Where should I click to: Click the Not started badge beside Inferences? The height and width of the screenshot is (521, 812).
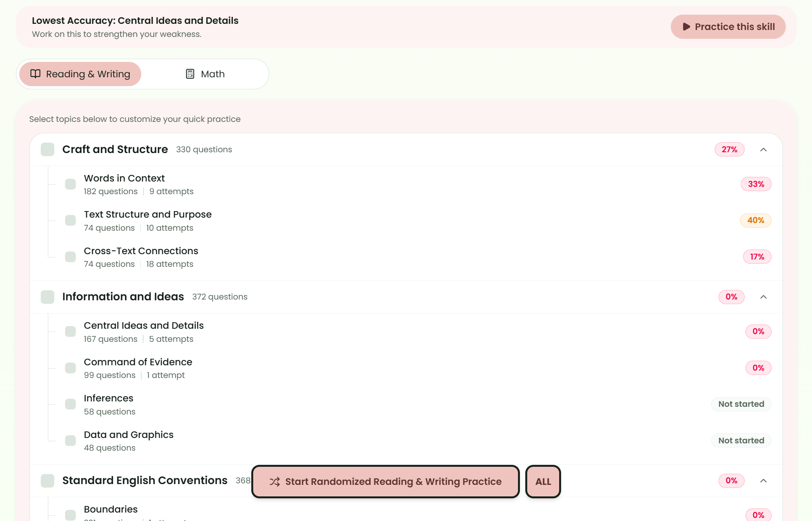click(x=741, y=404)
